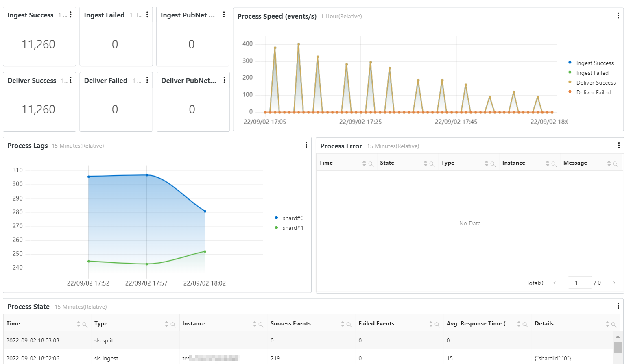Screen dimensions: 631x364
Task: Sort Process State table by Type
Action: coord(166,324)
